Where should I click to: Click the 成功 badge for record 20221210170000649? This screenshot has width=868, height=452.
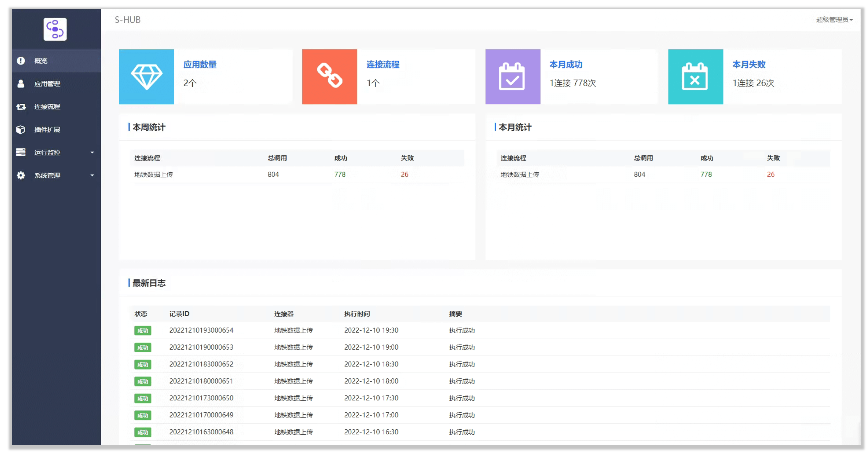click(x=143, y=415)
